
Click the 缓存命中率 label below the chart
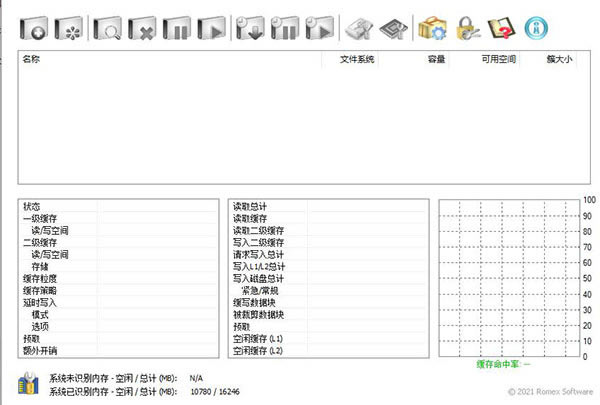[503, 364]
